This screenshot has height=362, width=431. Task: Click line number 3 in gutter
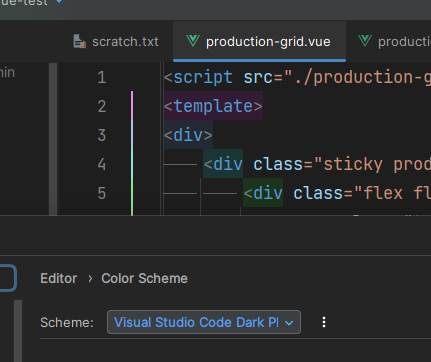point(102,135)
